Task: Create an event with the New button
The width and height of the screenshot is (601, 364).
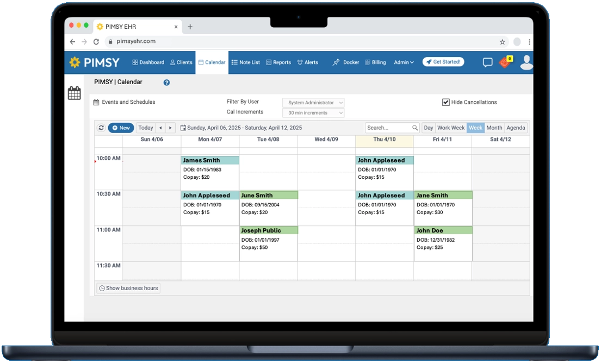Action: [121, 128]
